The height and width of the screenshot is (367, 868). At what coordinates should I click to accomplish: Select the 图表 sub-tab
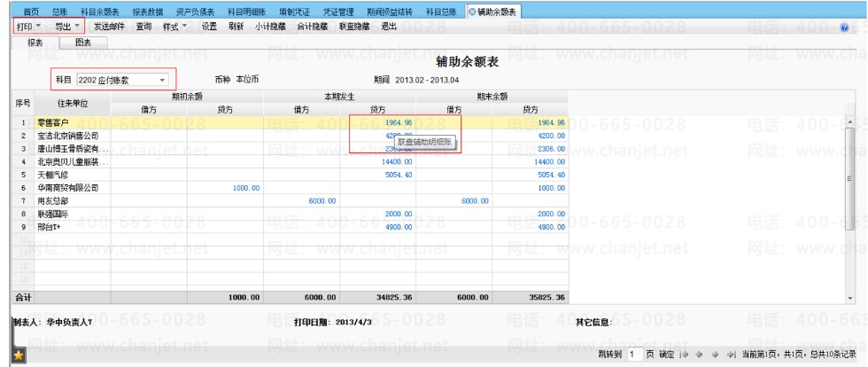click(83, 43)
